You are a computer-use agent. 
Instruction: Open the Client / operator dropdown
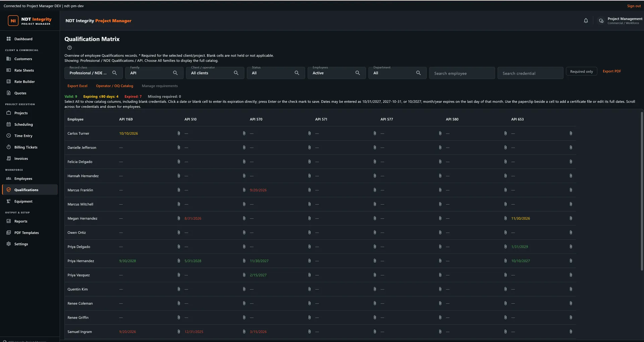215,73
